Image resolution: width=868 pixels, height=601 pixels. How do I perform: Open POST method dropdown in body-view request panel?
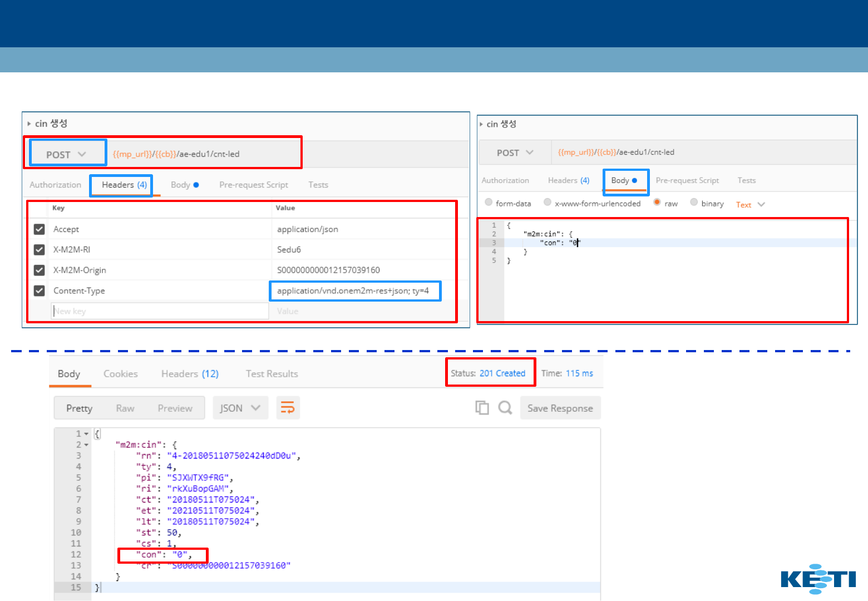[x=515, y=152]
